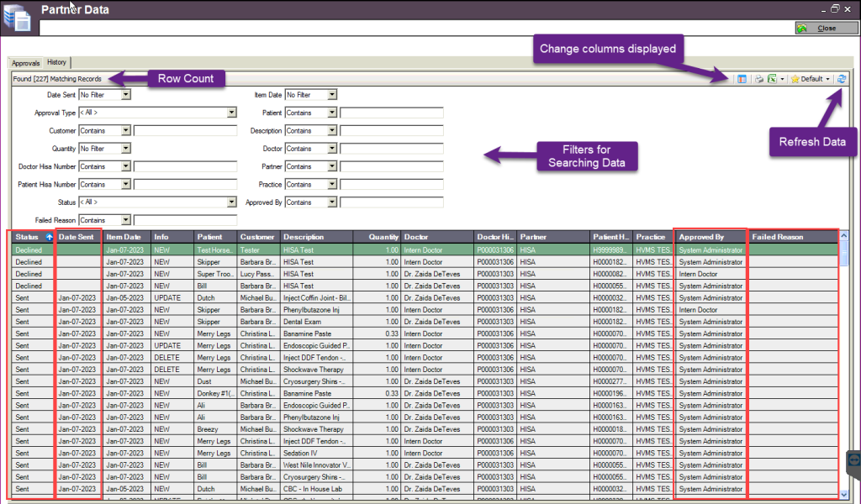Open the Approval Type dropdown

coord(231,113)
